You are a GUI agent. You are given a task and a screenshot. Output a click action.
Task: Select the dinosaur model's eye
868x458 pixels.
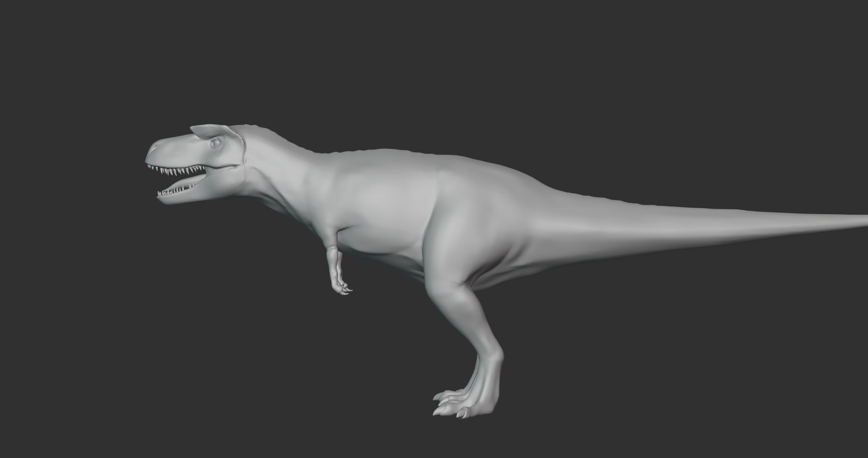[x=216, y=143]
